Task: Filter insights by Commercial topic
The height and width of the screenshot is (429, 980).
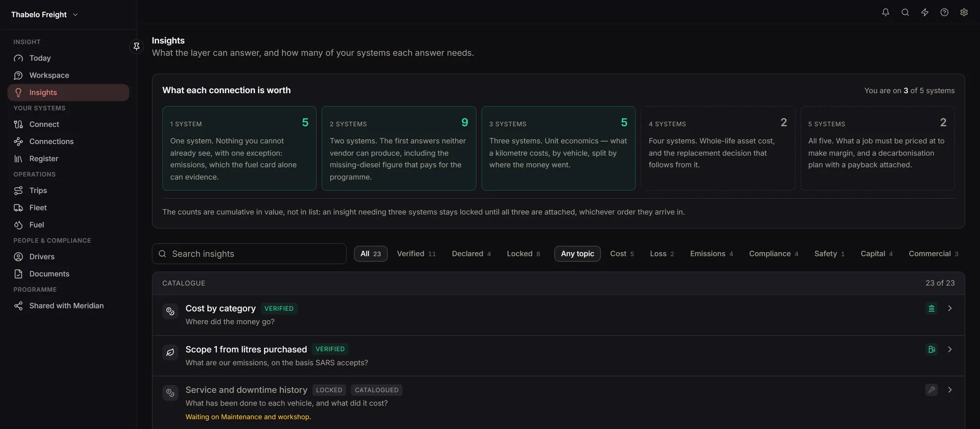Action: (933, 254)
